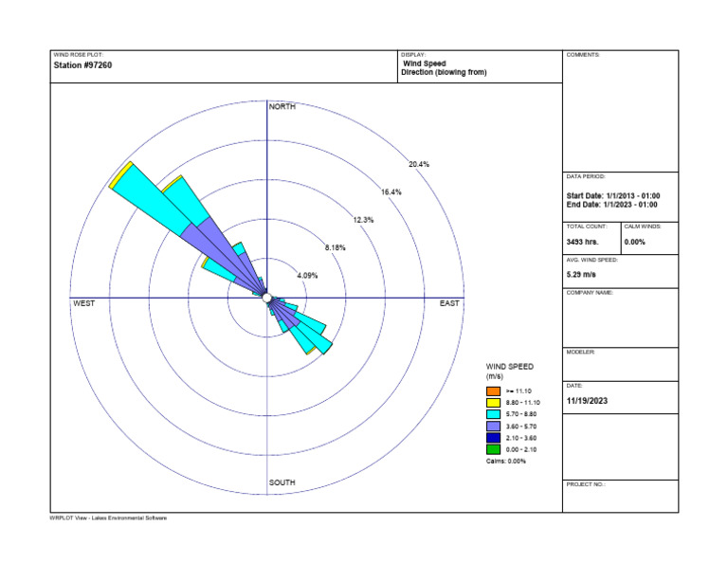The width and height of the screenshot is (728, 563).
Task: Click the COMPANY NAME field label
Action: [590, 293]
